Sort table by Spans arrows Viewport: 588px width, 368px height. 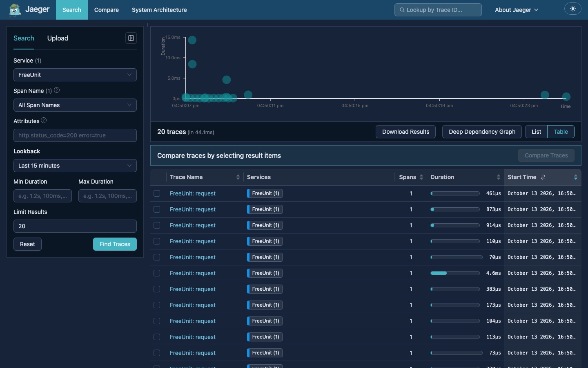[x=421, y=177]
